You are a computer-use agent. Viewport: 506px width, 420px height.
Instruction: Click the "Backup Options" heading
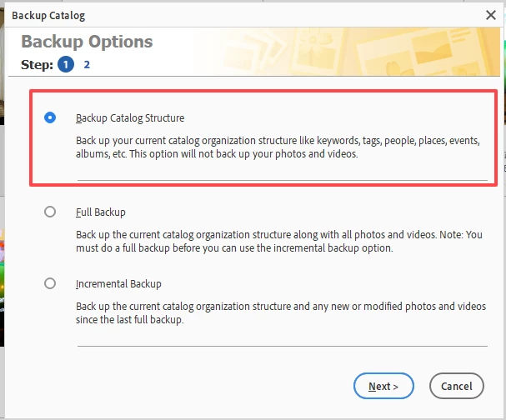87,42
